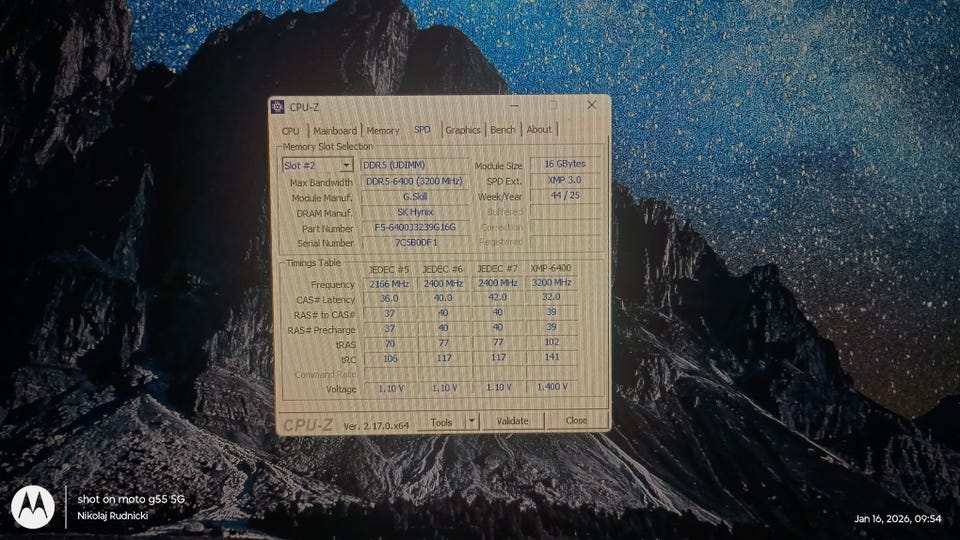
Task: Click the DDR5 (UDIMM) memory type field
Action: [414, 165]
